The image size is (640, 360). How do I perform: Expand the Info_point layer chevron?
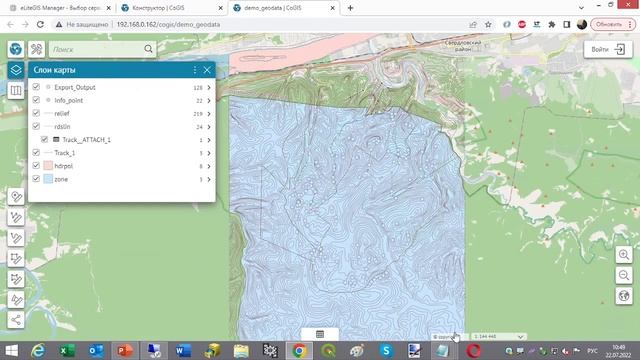(209, 100)
